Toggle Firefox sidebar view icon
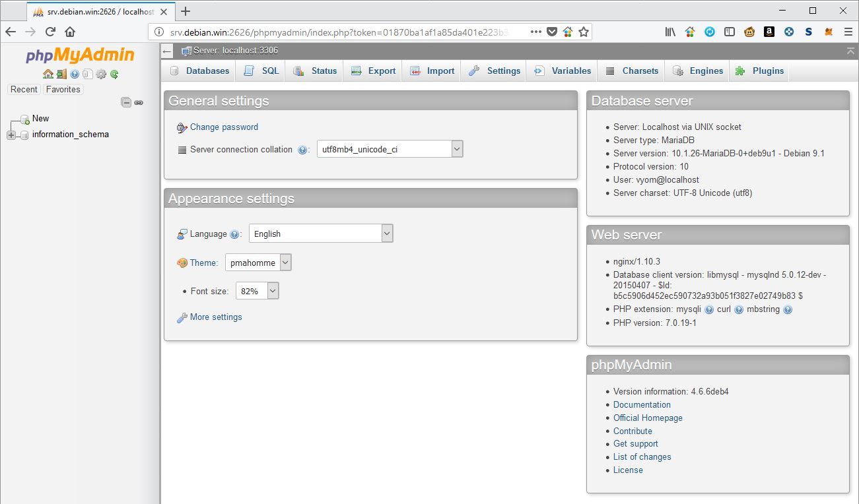The image size is (859, 504). click(730, 32)
